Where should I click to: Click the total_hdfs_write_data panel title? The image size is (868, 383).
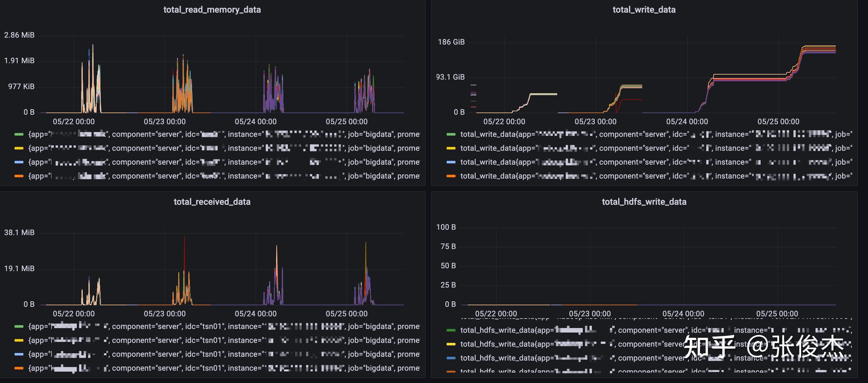pos(644,202)
